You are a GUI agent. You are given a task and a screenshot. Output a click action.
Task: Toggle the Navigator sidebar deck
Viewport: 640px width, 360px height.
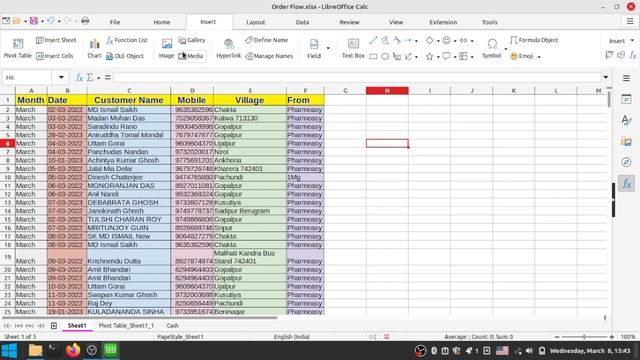click(x=626, y=162)
